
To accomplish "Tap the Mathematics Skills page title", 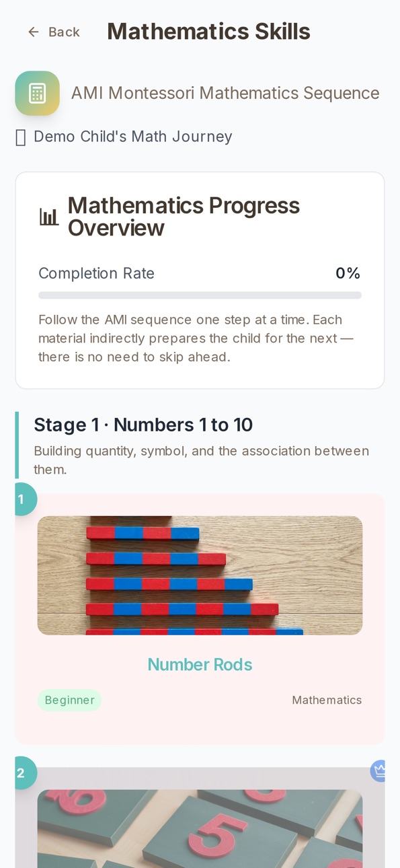I will (208, 32).
